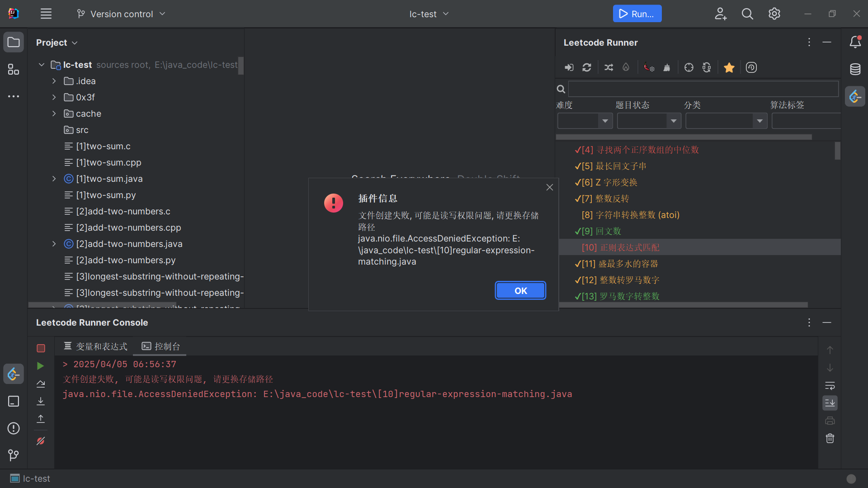This screenshot has height=488, width=868.
Task: Click the sync-squares icon in Leetcode Runner toolbar
Action: (x=707, y=67)
